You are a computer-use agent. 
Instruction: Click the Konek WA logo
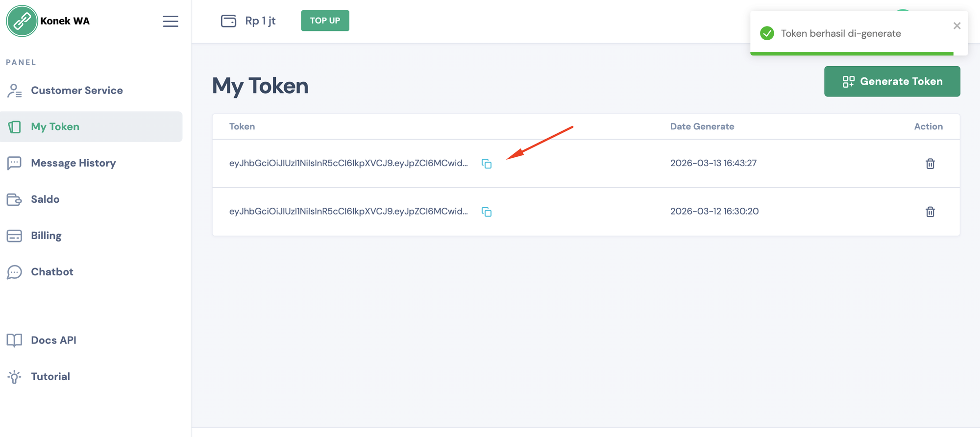(22, 21)
